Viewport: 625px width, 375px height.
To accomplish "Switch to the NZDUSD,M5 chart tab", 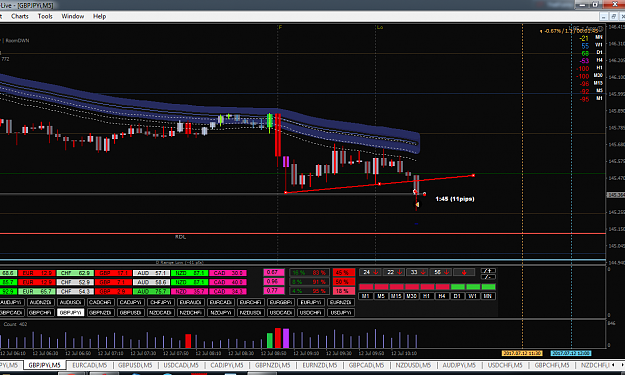I will pos(413,365).
